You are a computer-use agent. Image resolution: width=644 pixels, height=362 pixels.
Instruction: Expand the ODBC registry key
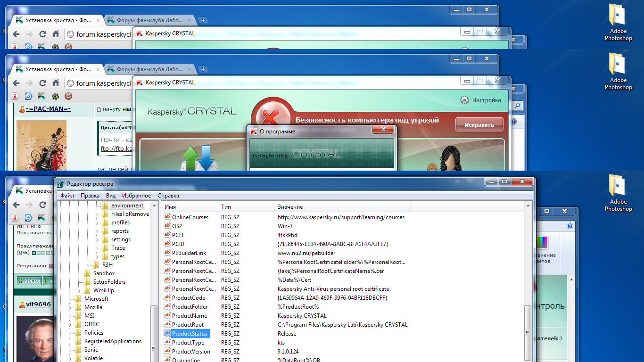click(70, 324)
